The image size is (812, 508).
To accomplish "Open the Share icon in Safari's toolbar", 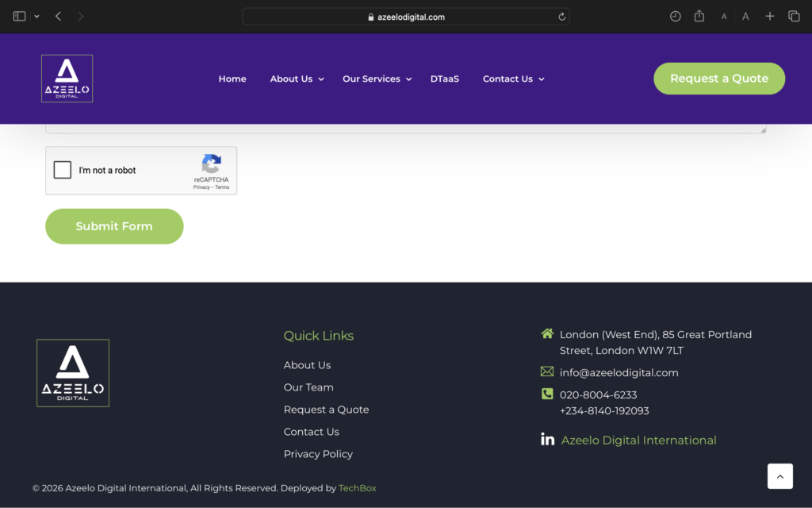I will click(699, 16).
